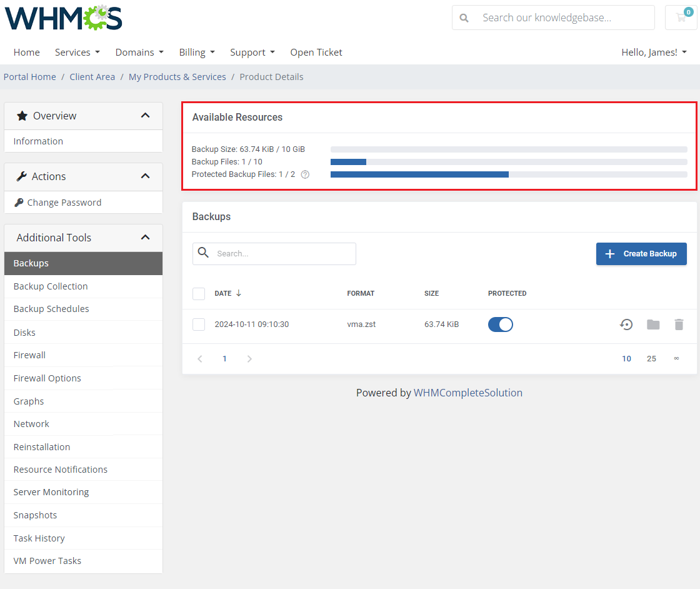Click the Backup Size progress bar
The image size is (700, 589).
pyautogui.click(x=509, y=149)
